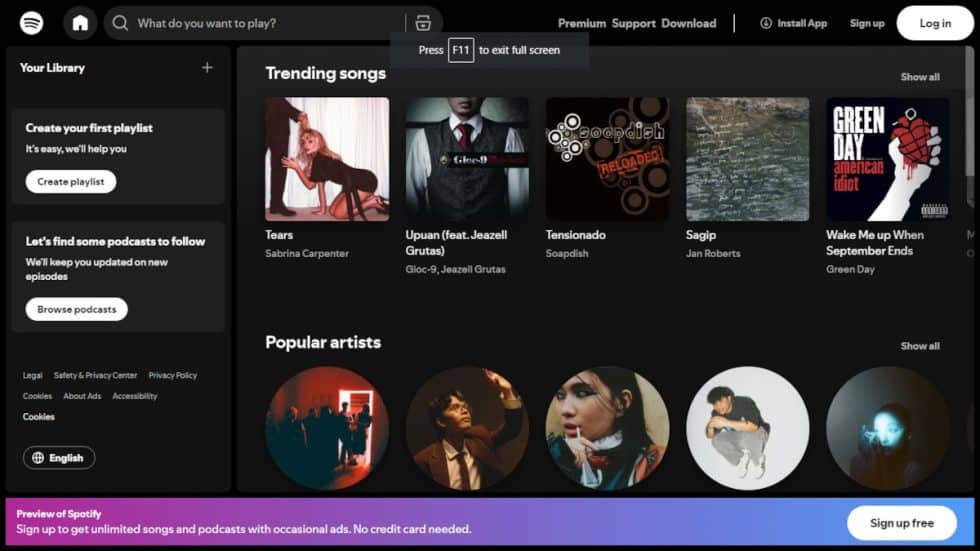The width and height of the screenshot is (980, 551).
Task: Click 'Gloc-9, Jeazell Grutas' artist text
Action: coord(456,269)
